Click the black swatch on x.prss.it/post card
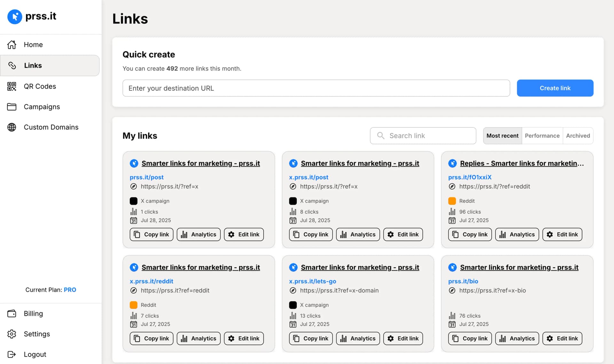The height and width of the screenshot is (364, 614). [293, 201]
